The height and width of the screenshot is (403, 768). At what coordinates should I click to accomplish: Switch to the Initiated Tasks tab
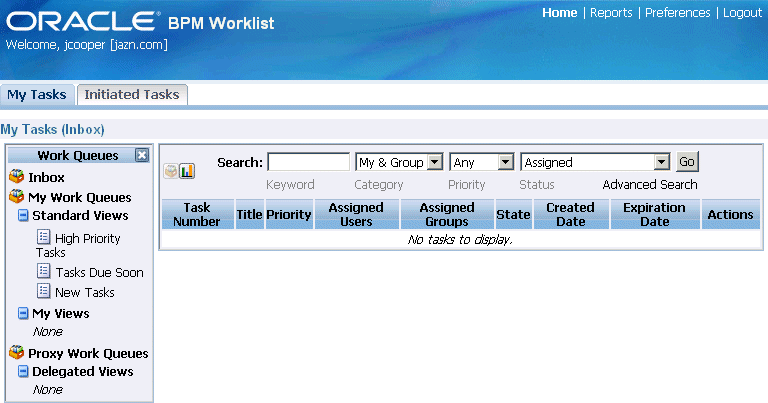pos(132,95)
